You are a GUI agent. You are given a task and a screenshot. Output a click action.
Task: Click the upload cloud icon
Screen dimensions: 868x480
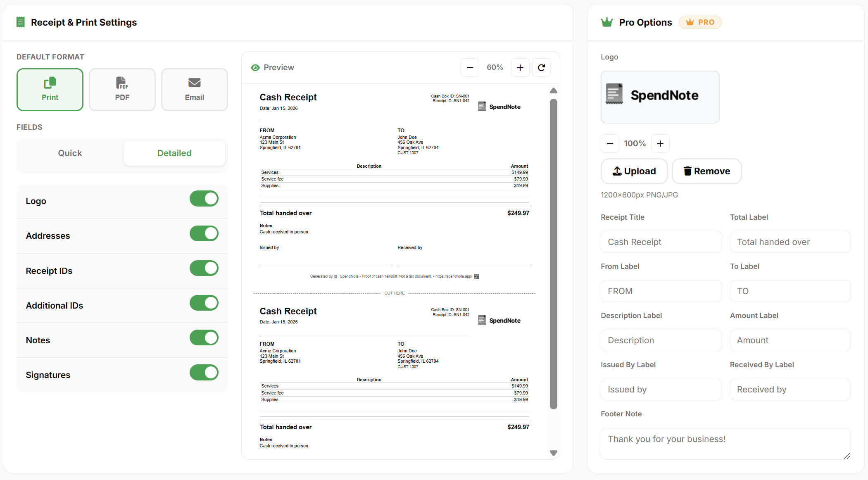(617, 171)
